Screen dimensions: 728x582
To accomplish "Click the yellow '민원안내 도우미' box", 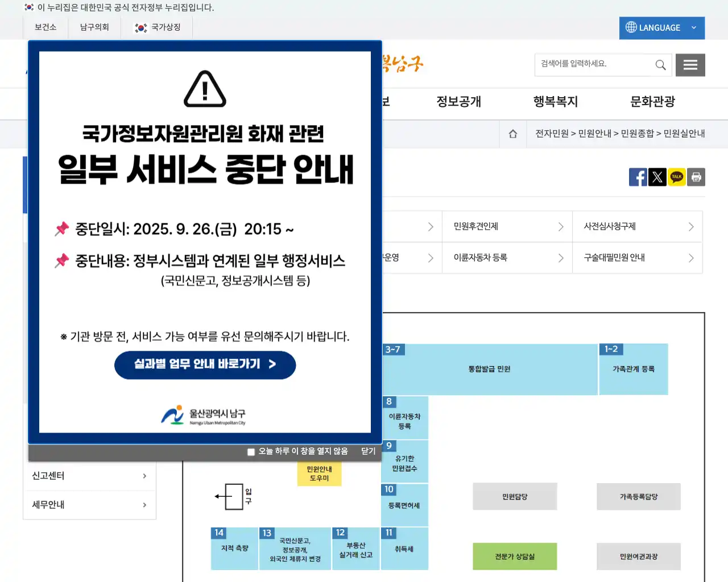I will point(319,473).
